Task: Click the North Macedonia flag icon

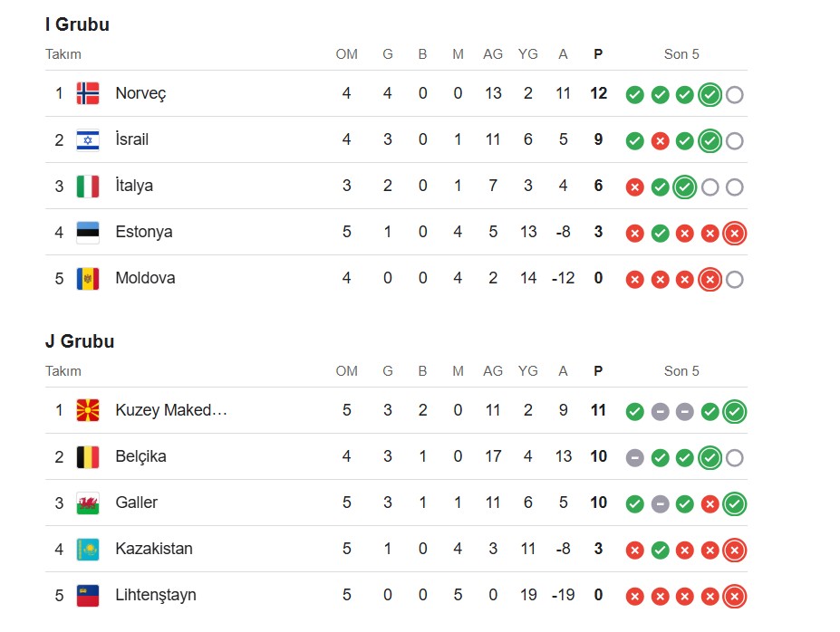Action: [x=88, y=410]
